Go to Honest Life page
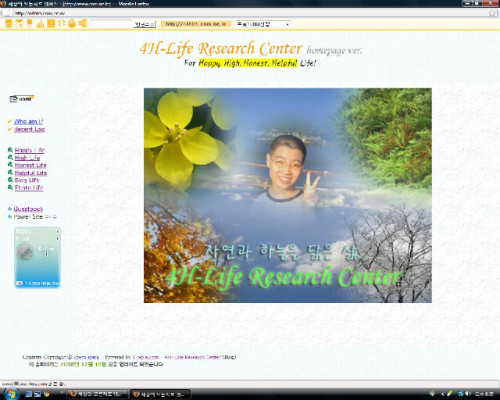Viewport: 500px width, 400px height. 30,165
